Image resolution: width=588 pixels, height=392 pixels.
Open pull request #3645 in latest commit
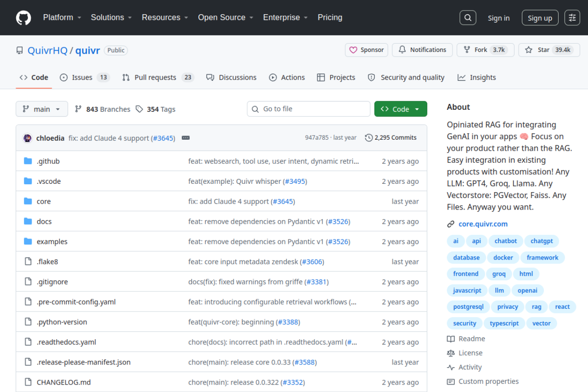point(163,138)
